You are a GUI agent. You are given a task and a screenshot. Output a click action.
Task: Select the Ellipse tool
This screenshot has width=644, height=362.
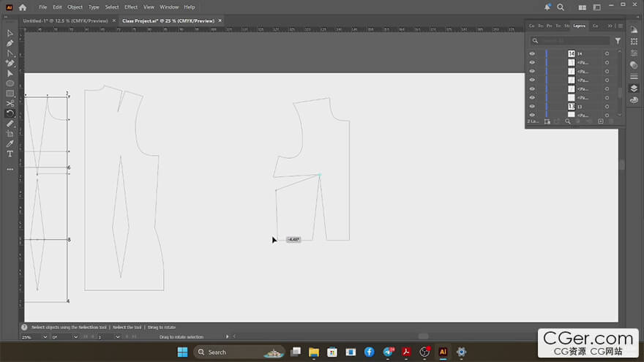(x=10, y=83)
